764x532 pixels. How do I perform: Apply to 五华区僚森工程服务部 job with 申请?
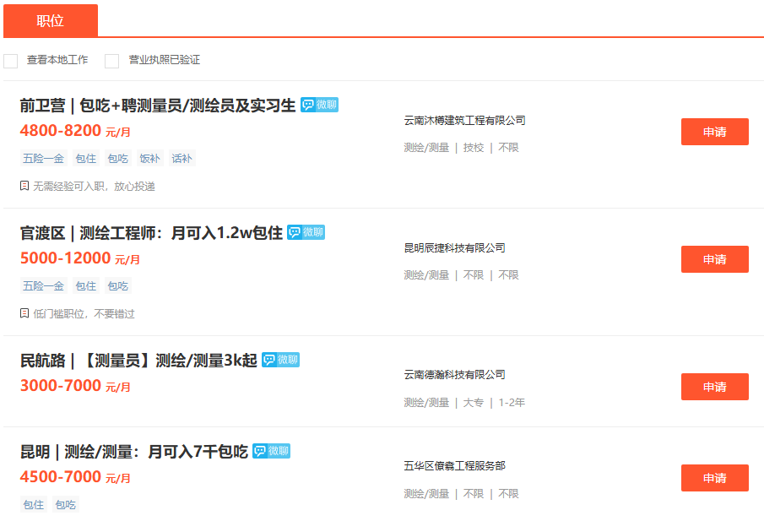click(714, 478)
